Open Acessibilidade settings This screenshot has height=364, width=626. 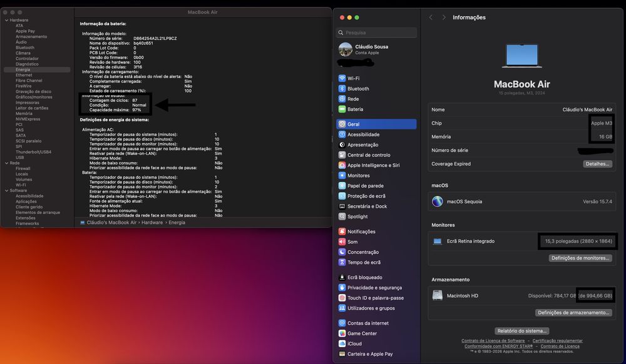click(376, 134)
